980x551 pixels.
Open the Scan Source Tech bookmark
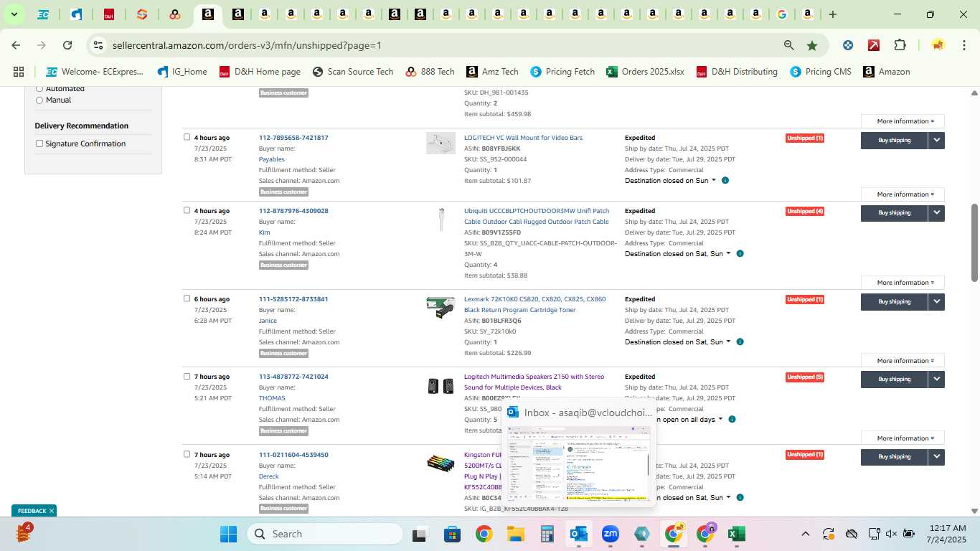pos(353,72)
